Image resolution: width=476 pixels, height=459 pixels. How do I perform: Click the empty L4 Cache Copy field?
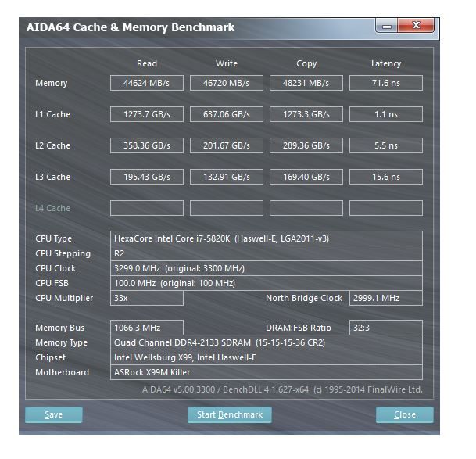click(306, 208)
